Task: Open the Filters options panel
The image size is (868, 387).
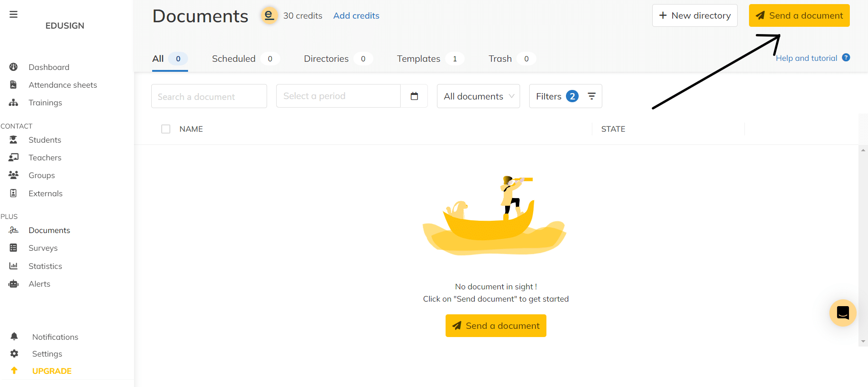Action: point(565,96)
